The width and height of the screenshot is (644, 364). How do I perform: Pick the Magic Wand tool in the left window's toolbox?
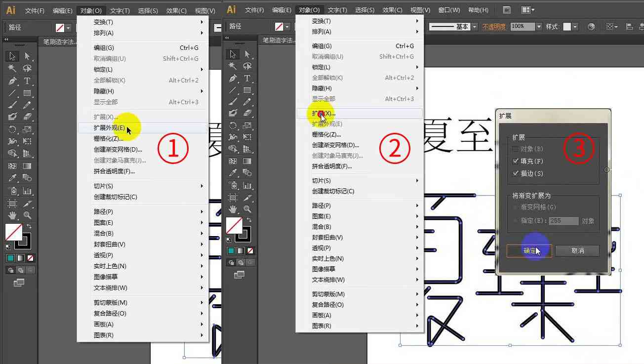click(12, 68)
